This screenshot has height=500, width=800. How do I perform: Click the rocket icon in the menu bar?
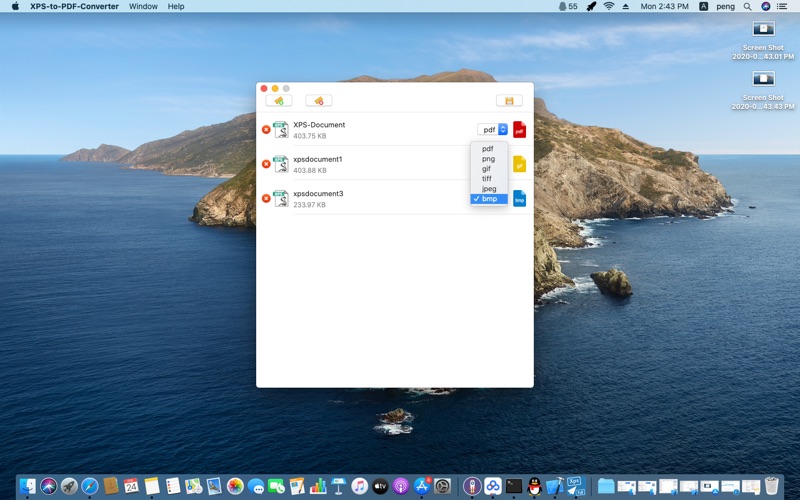[x=591, y=6]
